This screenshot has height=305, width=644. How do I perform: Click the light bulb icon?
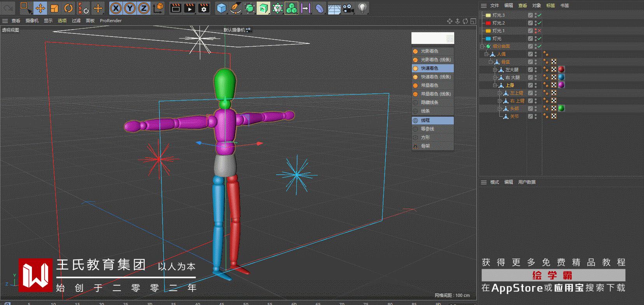click(362, 8)
